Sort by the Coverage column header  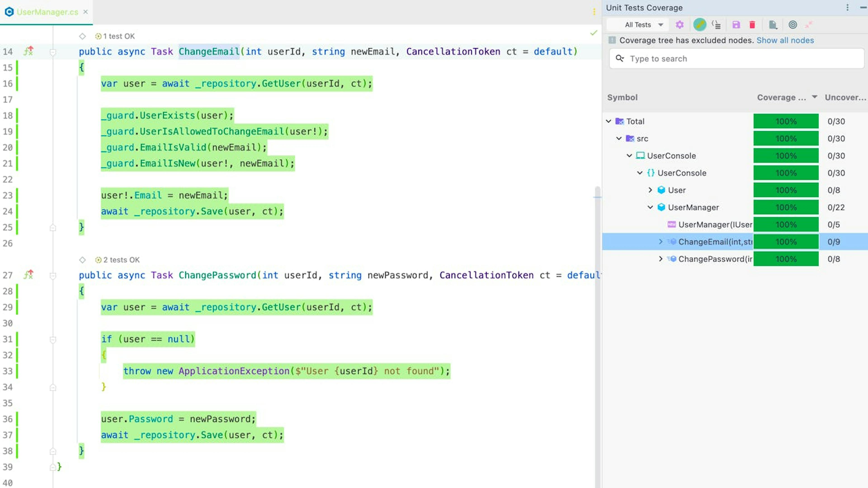[x=782, y=97]
